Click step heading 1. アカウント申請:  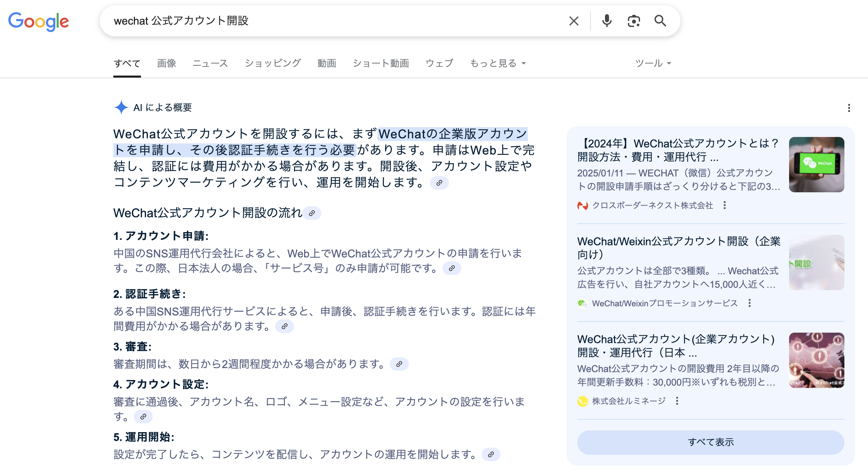point(161,236)
